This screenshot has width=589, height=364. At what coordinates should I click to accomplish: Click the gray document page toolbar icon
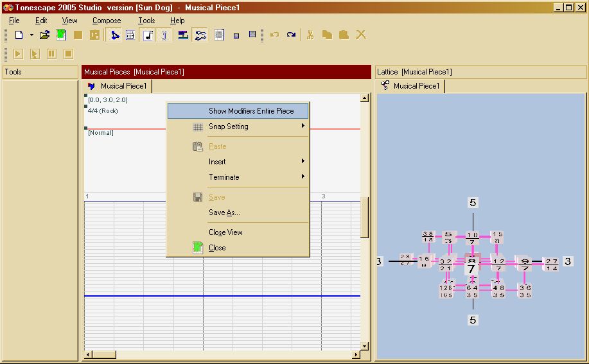point(220,35)
